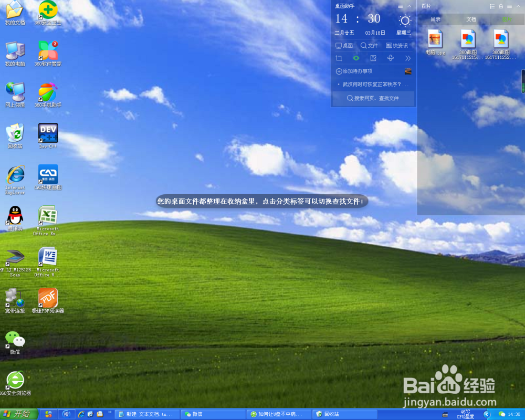
Task: Switch to the 回收站 taskbar window
Action: (x=345, y=414)
